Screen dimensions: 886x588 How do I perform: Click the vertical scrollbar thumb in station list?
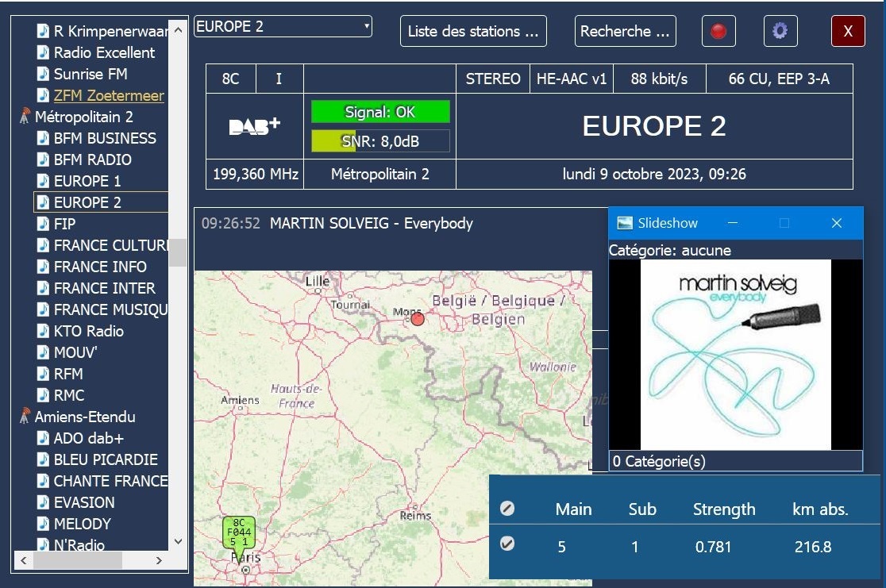(x=178, y=252)
